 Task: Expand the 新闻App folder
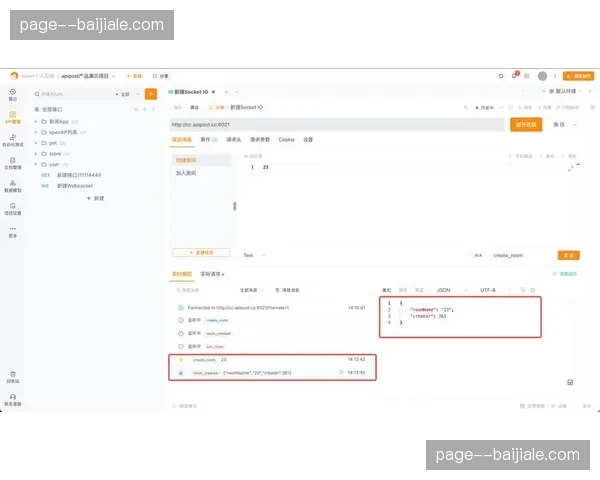[x=36, y=121]
